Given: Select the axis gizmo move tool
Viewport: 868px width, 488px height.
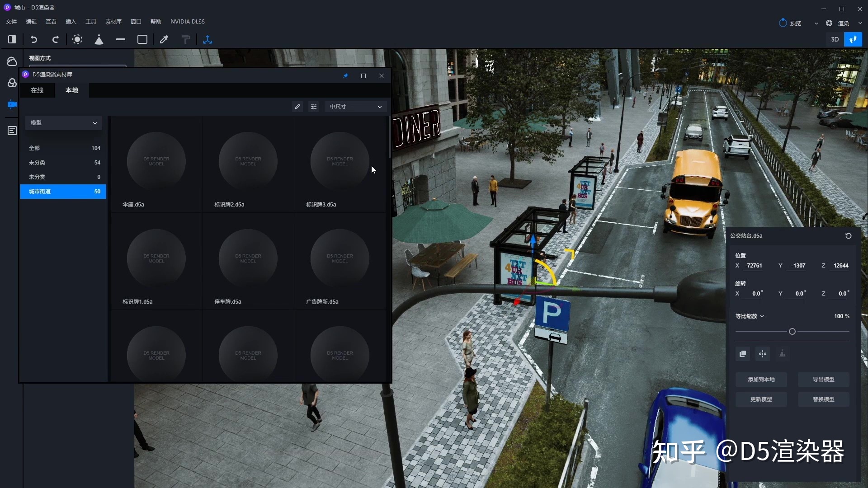Looking at the screenshot, I should 208,40.
